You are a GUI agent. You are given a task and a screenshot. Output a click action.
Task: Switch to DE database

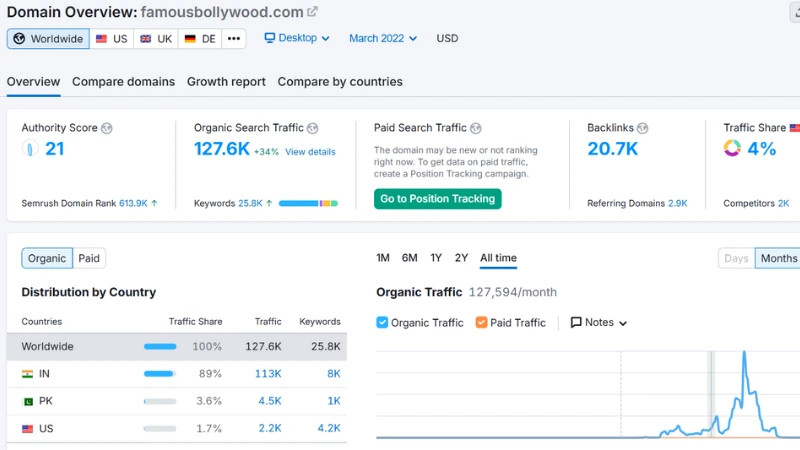(x=200, y=39)
